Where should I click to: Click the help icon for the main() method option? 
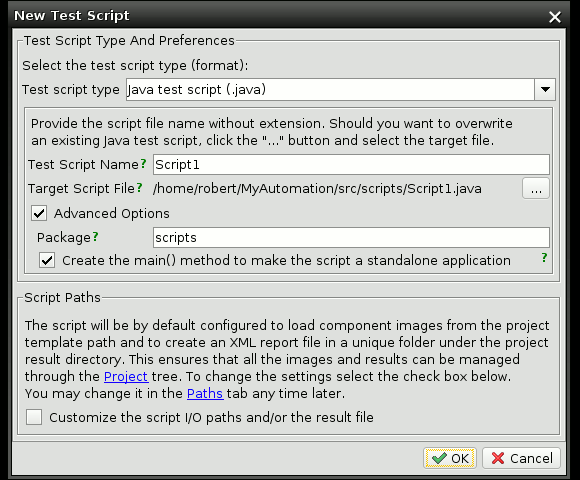[544, 257]
